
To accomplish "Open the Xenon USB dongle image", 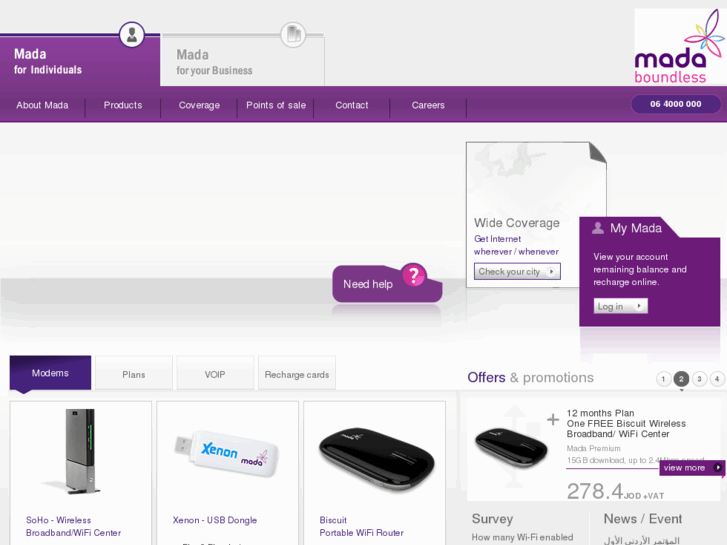I will coord(227,454).
